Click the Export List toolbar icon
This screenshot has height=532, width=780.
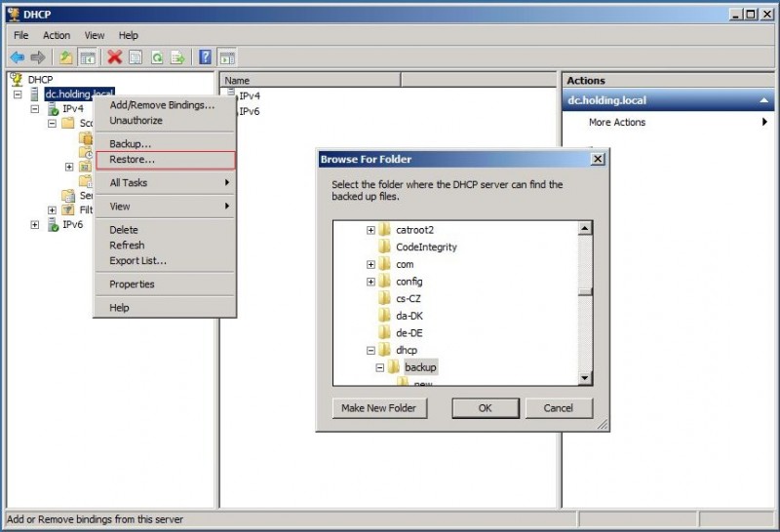pyautogui.click(x=178, y=57)
